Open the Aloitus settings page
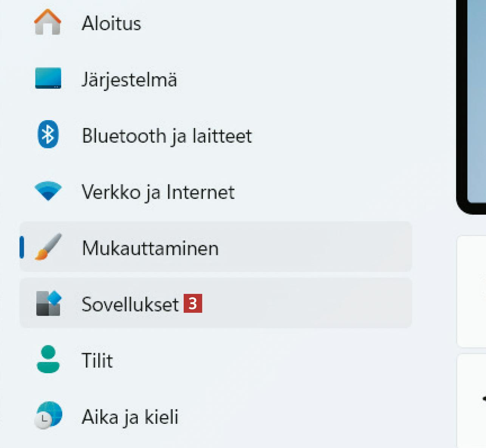Image resolution: width=486 pixels, height=448 pixels. 111,23
